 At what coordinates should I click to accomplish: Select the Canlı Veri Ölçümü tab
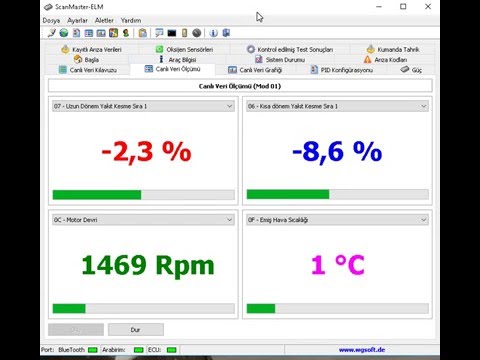point(173,69)
